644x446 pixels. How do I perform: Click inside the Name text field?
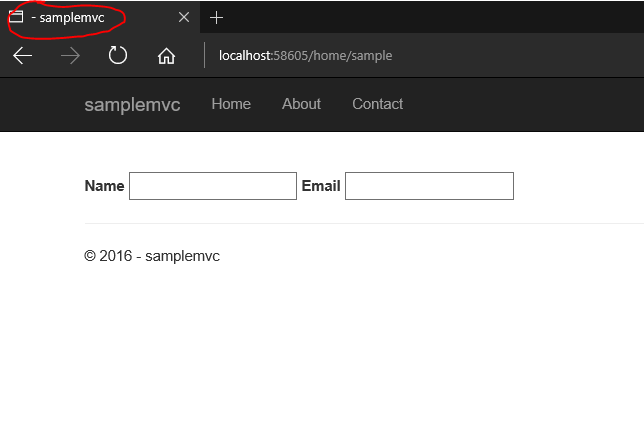tap(213, 186)
